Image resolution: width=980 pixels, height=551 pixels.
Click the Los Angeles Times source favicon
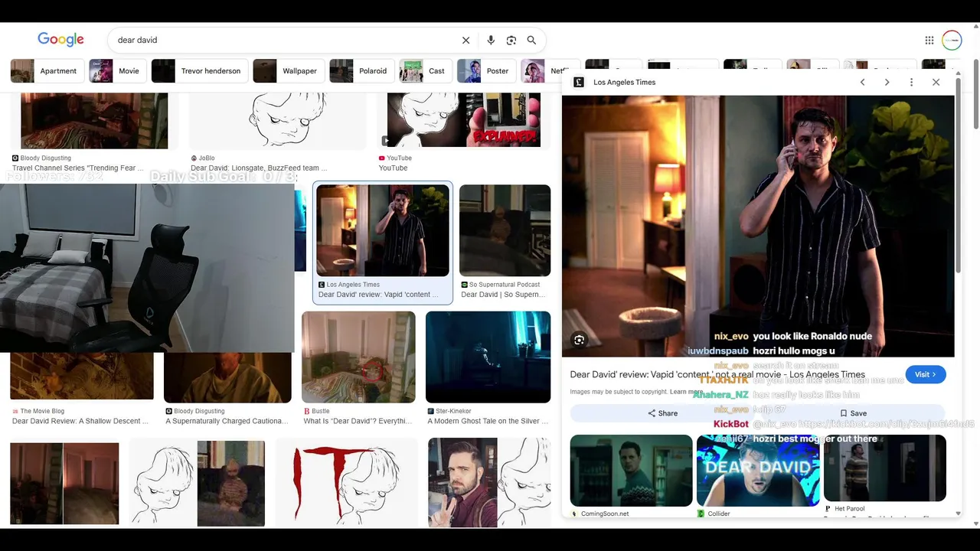tap(579, 82)
